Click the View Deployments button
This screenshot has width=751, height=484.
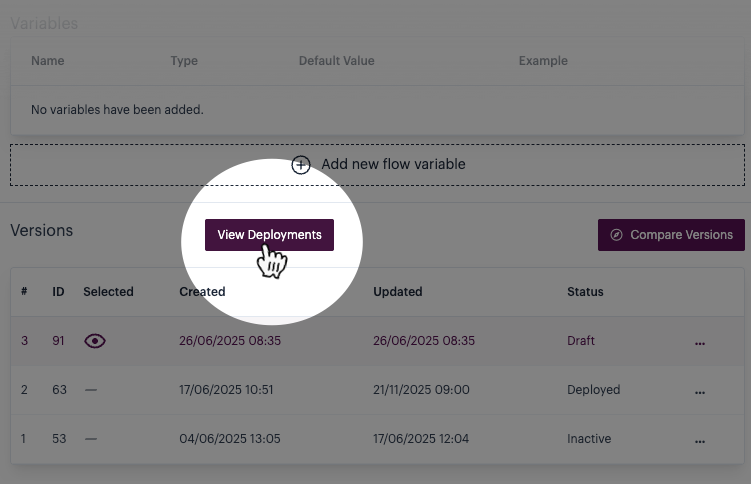click(269, 235)
